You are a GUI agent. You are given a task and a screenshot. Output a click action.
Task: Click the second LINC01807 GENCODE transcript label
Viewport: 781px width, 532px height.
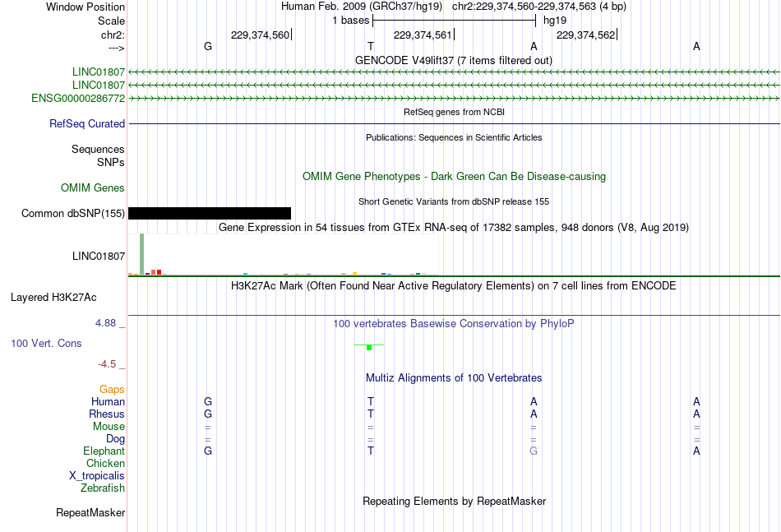pyautogui.click(x=98, y=86)
